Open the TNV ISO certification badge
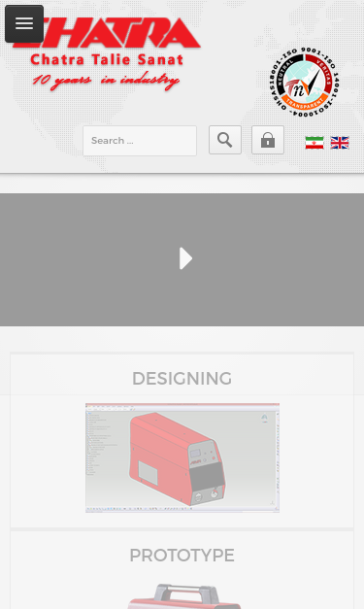Screen dimensions: 364x609 pos(305,82)
